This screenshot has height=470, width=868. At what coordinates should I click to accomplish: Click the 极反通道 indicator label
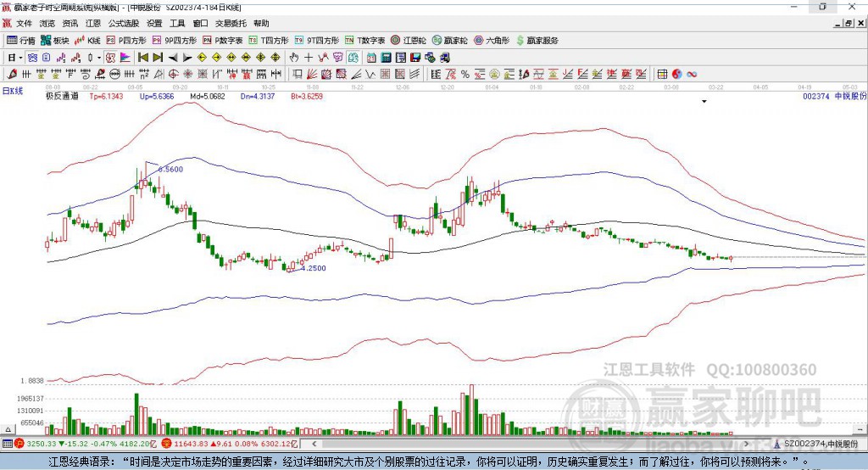pos(62,96)
